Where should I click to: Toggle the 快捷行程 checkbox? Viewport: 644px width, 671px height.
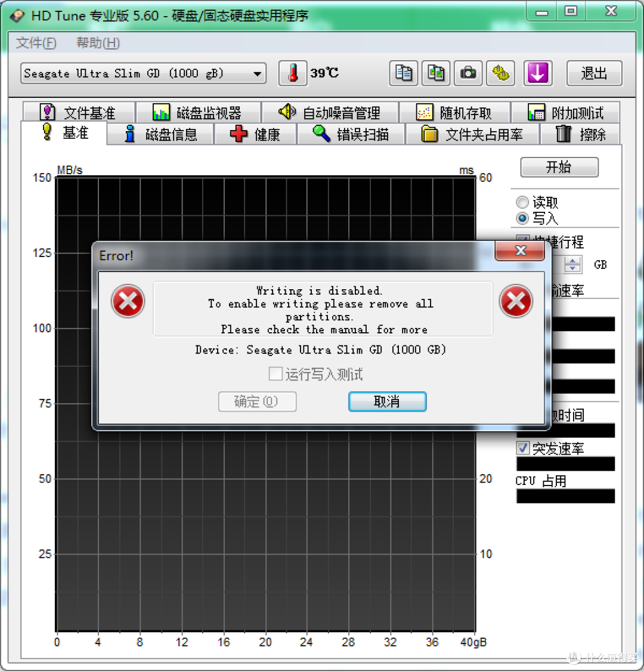pos(522,239)
